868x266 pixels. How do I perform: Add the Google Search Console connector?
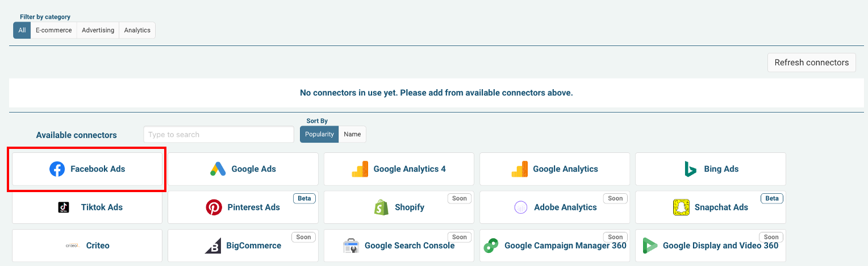coord(399,246)
